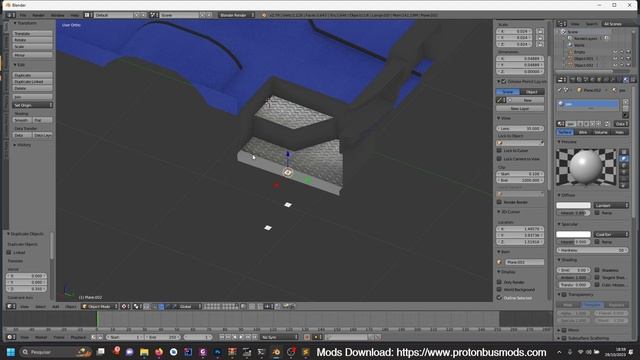The height and width of the screenshot is (360, 640).
Task: Switch to the Wire material tab
Action: [x=583, y=132]
